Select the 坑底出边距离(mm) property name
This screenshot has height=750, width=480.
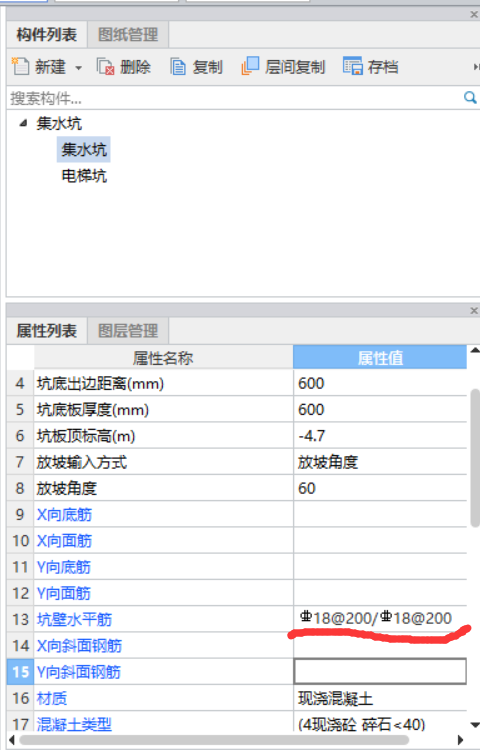pos(100,383)
